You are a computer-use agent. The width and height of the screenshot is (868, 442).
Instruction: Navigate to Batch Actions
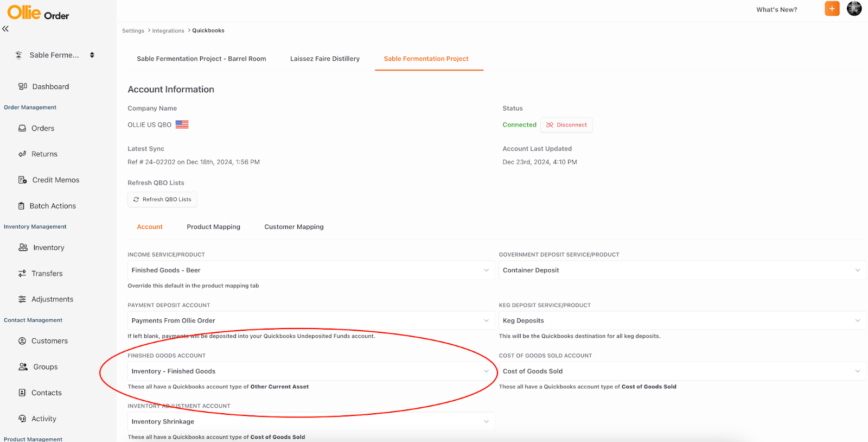[53, 206]
